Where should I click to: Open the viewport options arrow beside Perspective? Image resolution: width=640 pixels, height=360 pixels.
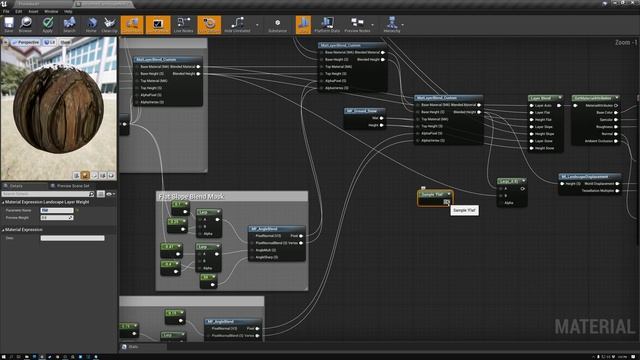coord(5,42)
